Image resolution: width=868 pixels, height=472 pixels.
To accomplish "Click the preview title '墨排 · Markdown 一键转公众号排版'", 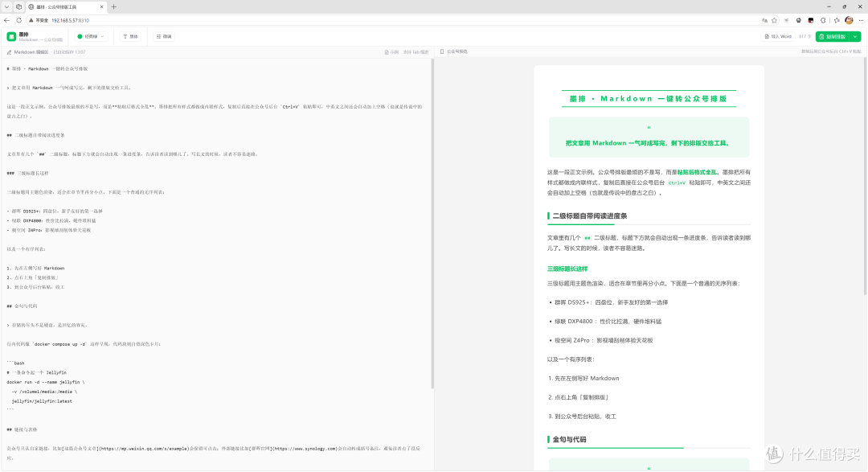I will 649,99.
